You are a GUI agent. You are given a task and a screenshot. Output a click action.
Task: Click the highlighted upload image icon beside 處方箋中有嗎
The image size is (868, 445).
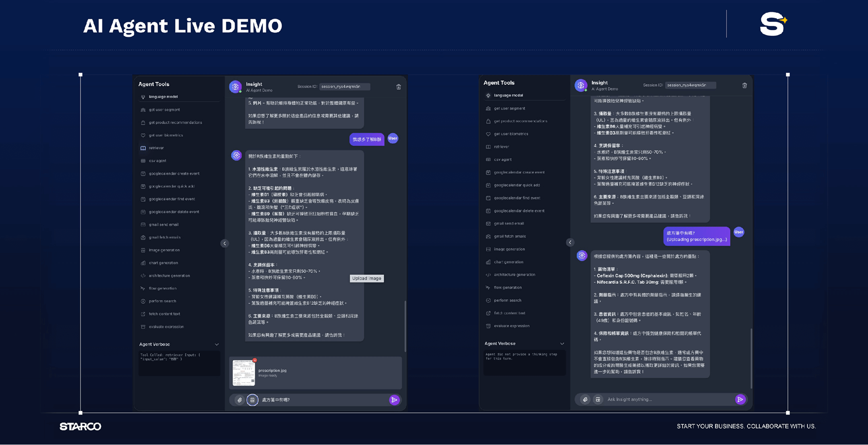point(252,400)
